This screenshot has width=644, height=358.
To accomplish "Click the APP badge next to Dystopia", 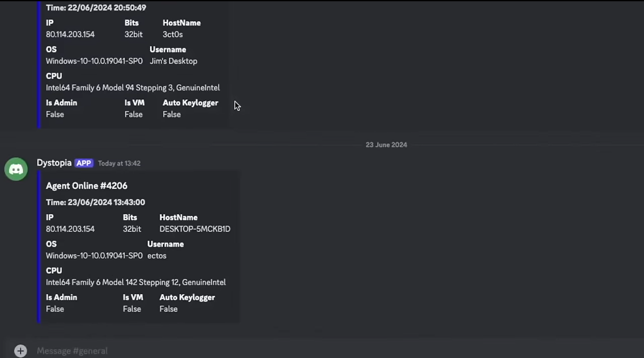I will click(84, 163).
